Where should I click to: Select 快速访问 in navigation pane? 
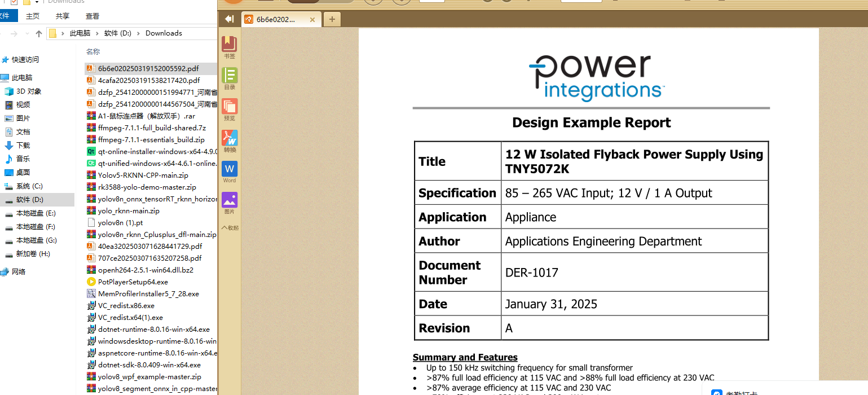(x=25, y=60)
